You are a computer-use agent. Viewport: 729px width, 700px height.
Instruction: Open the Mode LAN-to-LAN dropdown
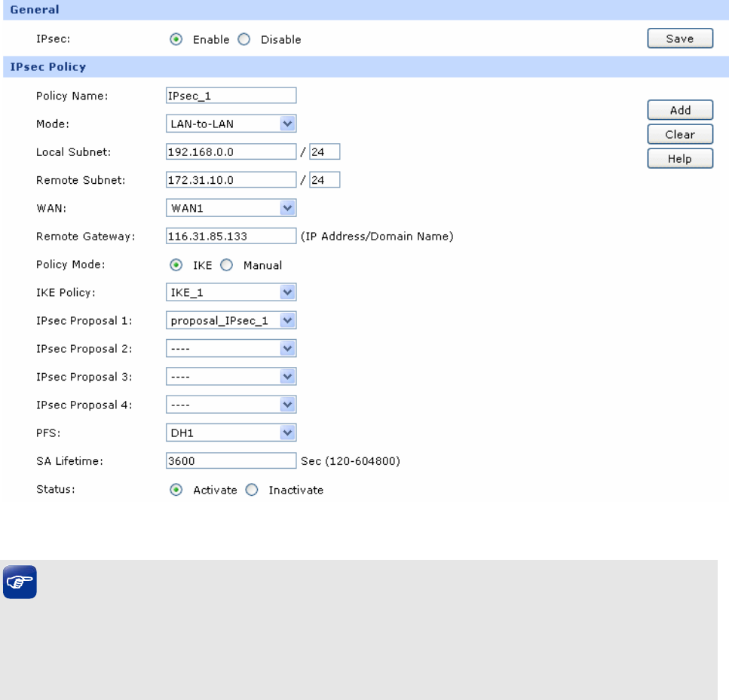231,124
